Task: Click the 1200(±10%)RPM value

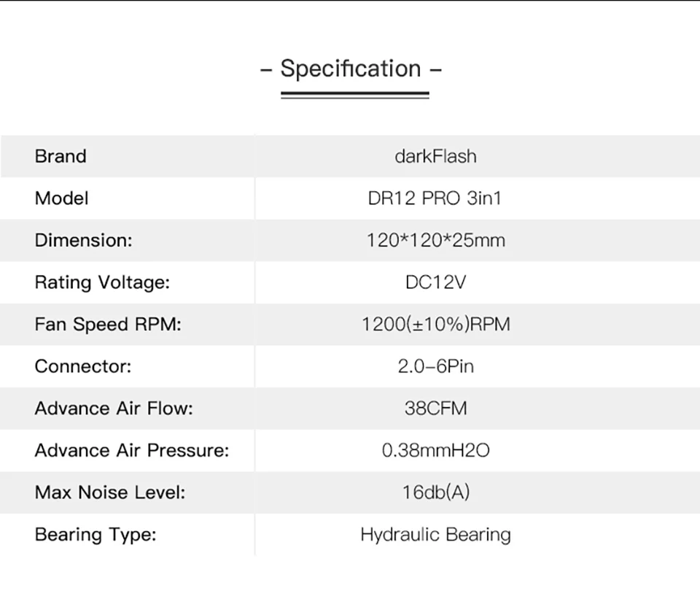Action: (435, 325)
